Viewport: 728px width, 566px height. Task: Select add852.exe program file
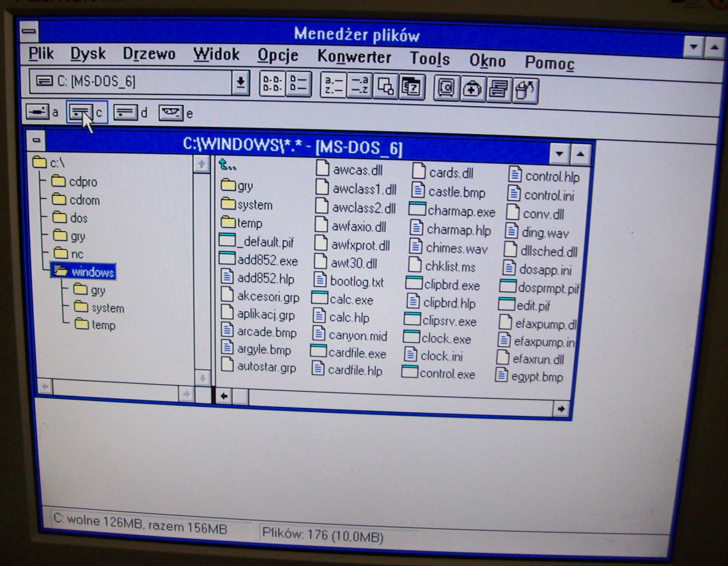coord(258,260)
